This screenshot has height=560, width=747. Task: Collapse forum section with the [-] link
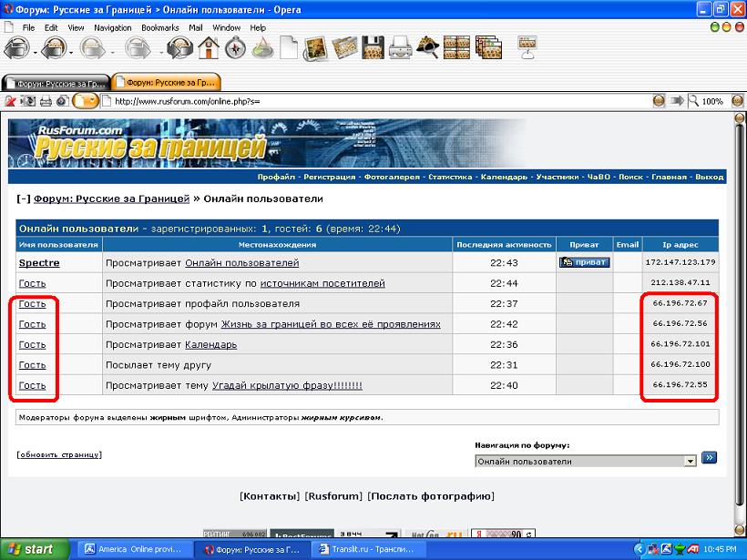[24, 199]
